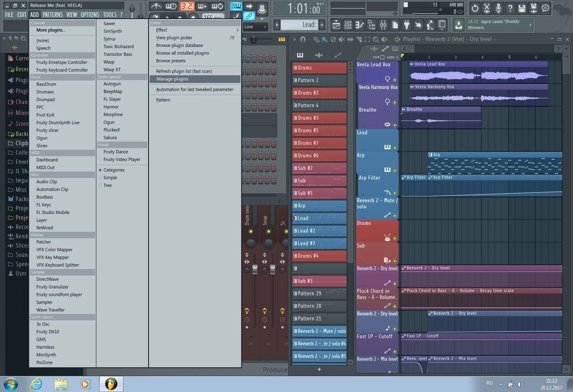Select the playlist select marquee tool
This screenshot has height=392, width=573.
pyautogui.click(x=367, y=39)
